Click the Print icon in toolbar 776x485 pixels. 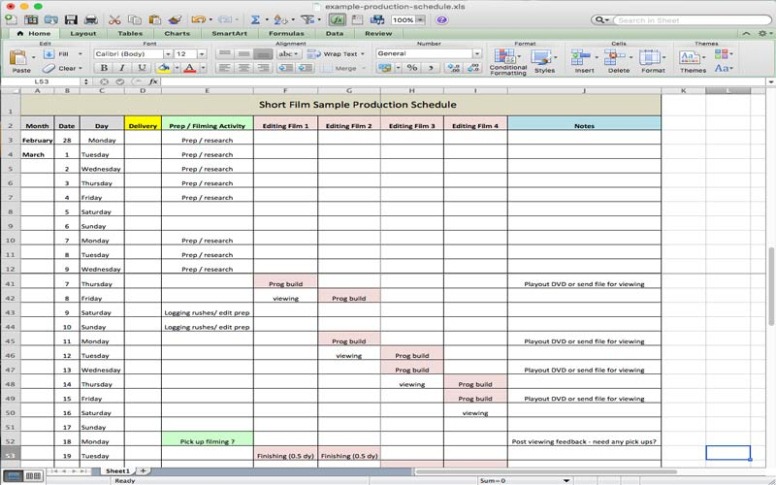tap(91, 19)
